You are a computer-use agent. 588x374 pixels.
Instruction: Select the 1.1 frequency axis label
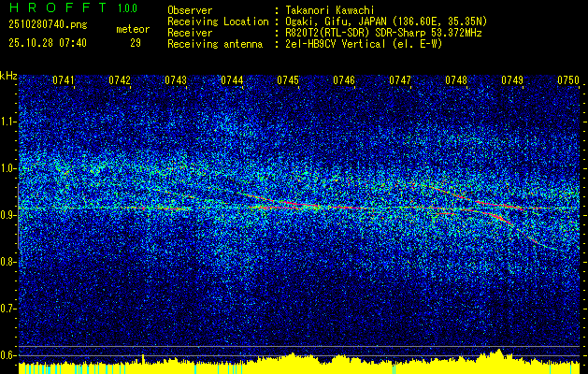tap(8, 122)
